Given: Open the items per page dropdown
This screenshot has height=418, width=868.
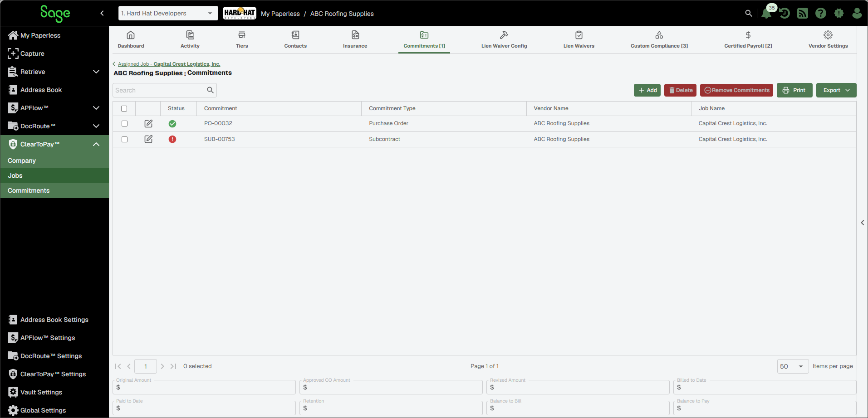Looking at the screenshot, I should (793, 366).
